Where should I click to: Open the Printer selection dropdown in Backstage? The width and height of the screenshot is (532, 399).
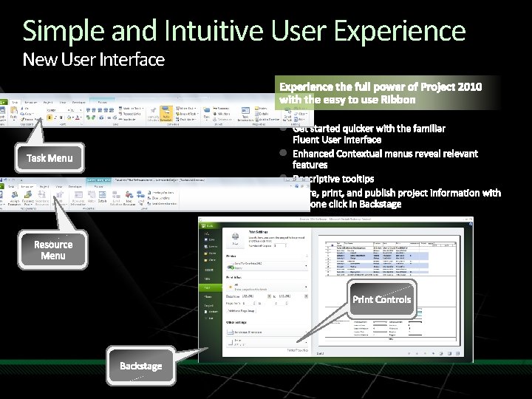click(267, 266)
